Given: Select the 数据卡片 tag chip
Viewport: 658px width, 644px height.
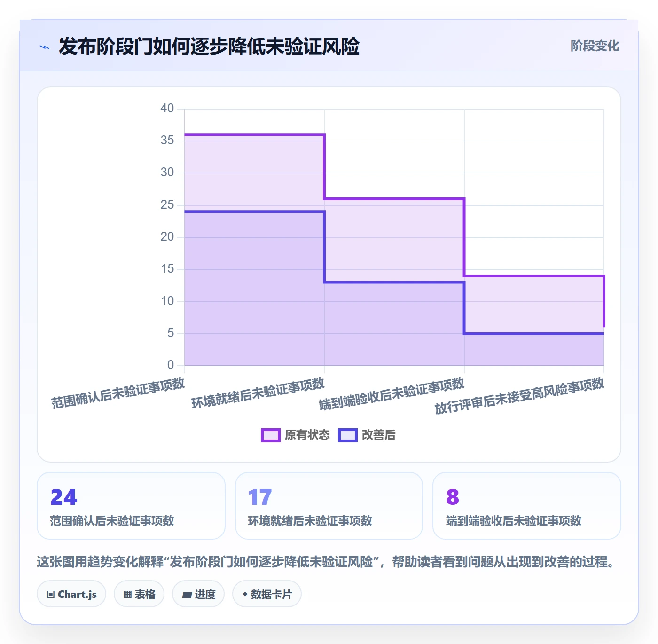Looking at the screenshot, I should pos(267,594).
